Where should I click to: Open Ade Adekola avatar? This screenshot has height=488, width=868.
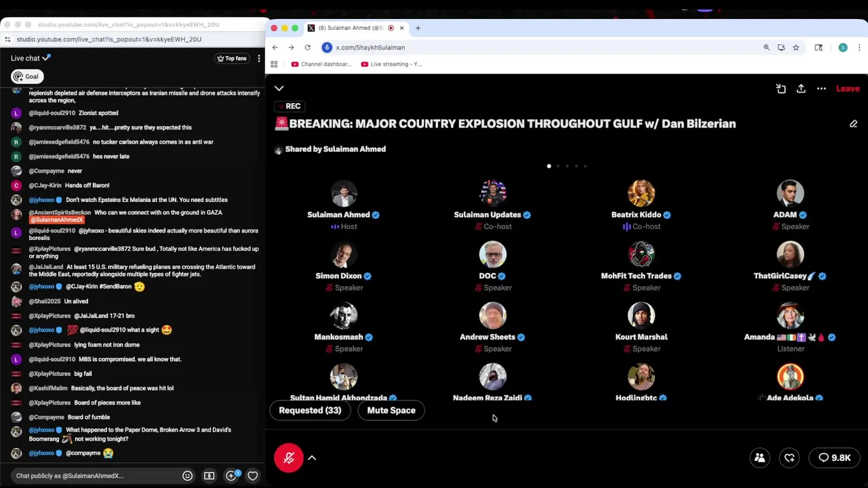point(790,377)
